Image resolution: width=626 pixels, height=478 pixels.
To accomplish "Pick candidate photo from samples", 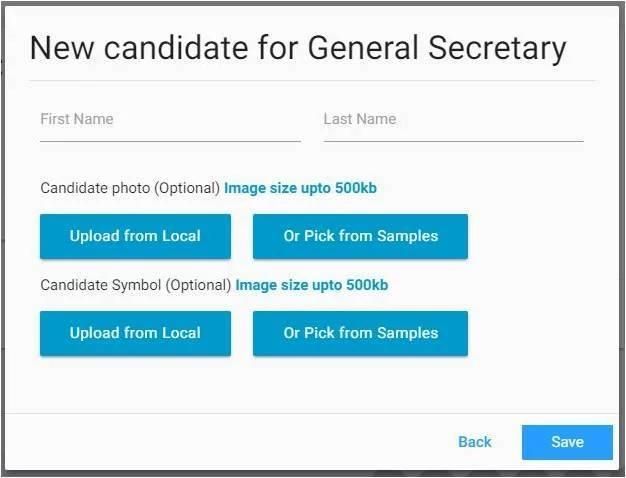I will tap(360, 237).
